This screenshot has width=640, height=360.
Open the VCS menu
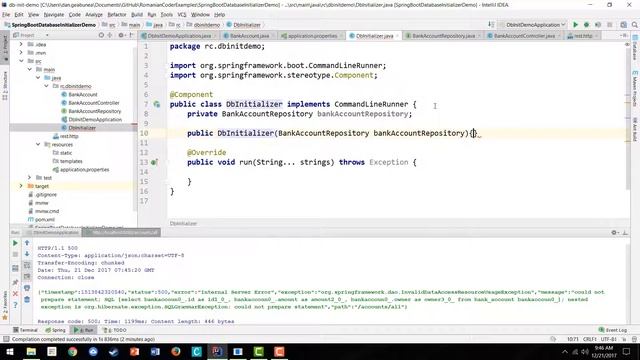point(182,15)
